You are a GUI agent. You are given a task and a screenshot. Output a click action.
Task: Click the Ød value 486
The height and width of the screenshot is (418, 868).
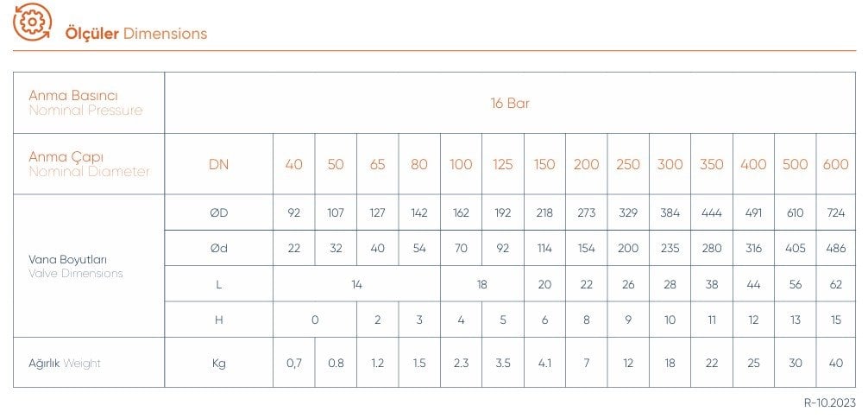[x=836, y=249]
